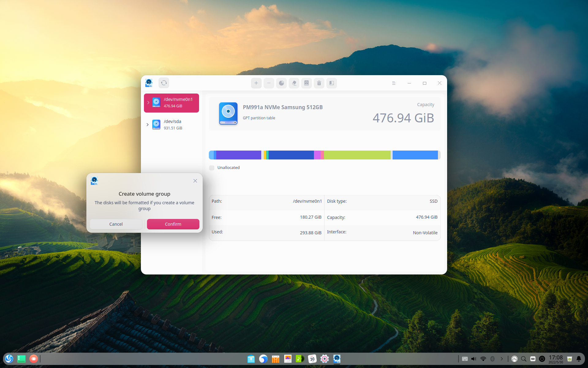This screenshot has width=588, height=368.
Task: Expand the hidden tray icons chevron
Action: (x=502, y=358)
